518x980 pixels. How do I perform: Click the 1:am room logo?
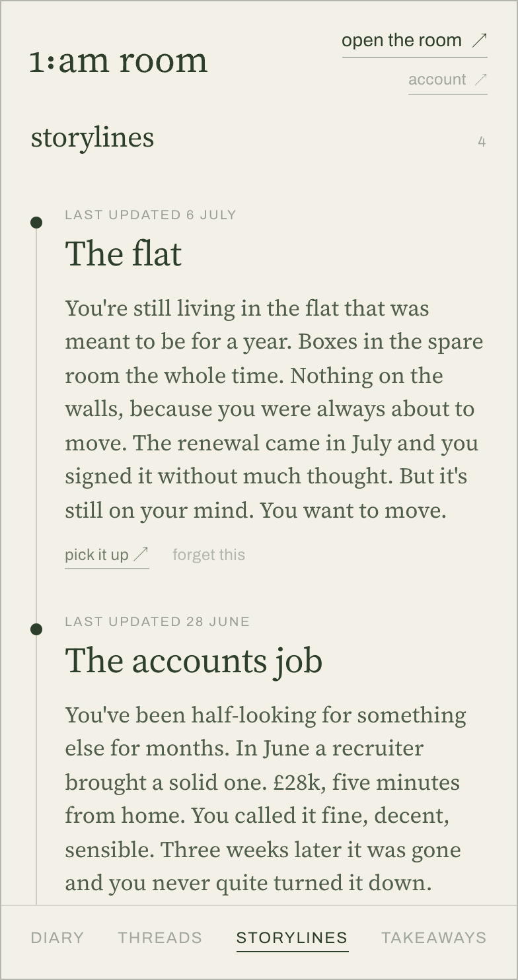pyautogui.click(x=119, y=61)
